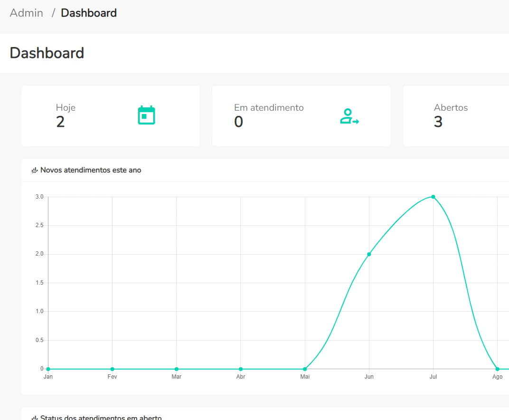Select the Jul data point on the chart
The width and height of the screenshot is (509, 420).
click(433, 197)
